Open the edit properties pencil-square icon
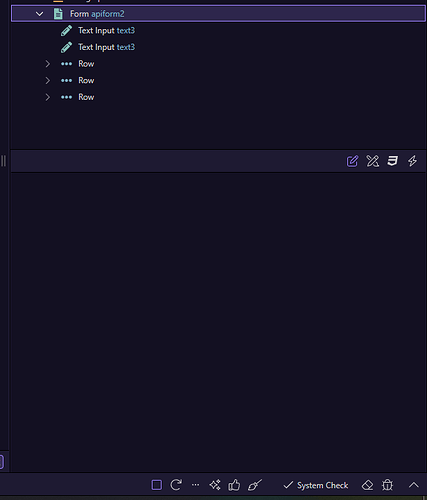Screen dimensions: 427x500 point(352,161)
